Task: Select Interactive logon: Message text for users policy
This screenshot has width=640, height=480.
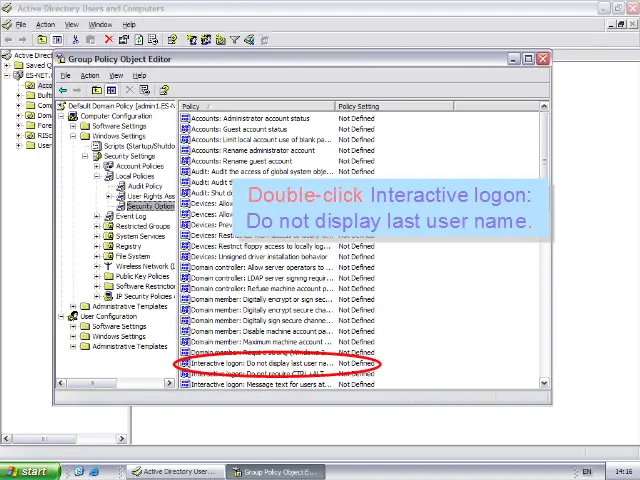Action: click(261, 384)
